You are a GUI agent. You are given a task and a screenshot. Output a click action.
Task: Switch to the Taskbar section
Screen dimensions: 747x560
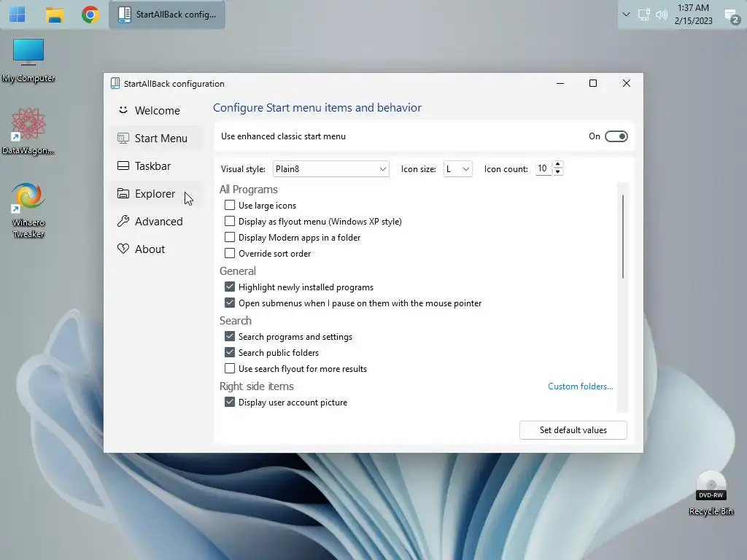click(x=158, y=166)
